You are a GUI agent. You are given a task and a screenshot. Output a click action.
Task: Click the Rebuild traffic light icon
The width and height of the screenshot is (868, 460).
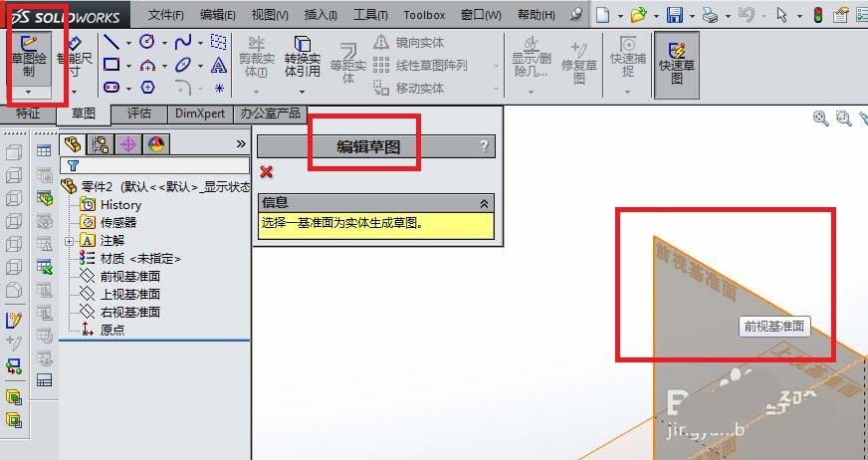point(817,15)
